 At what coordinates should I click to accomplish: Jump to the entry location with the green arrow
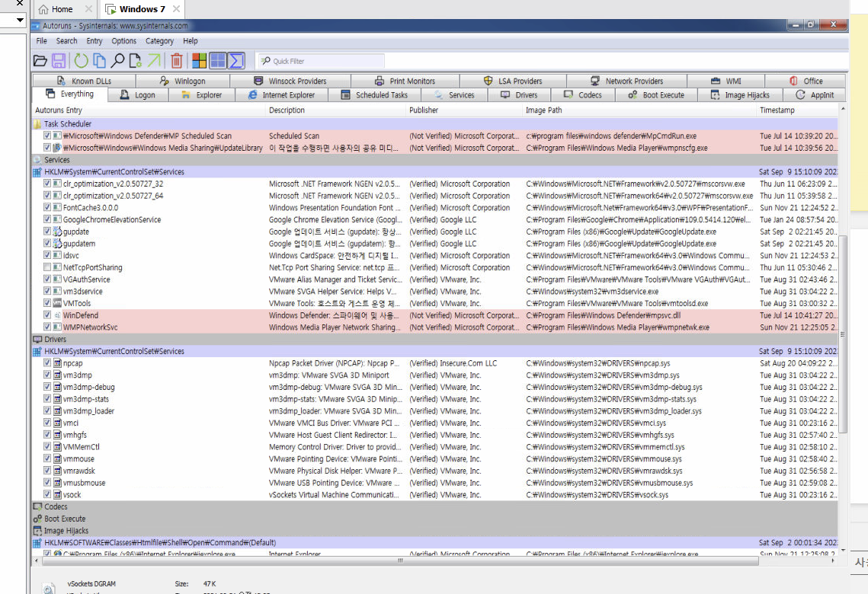coord(154,61)
